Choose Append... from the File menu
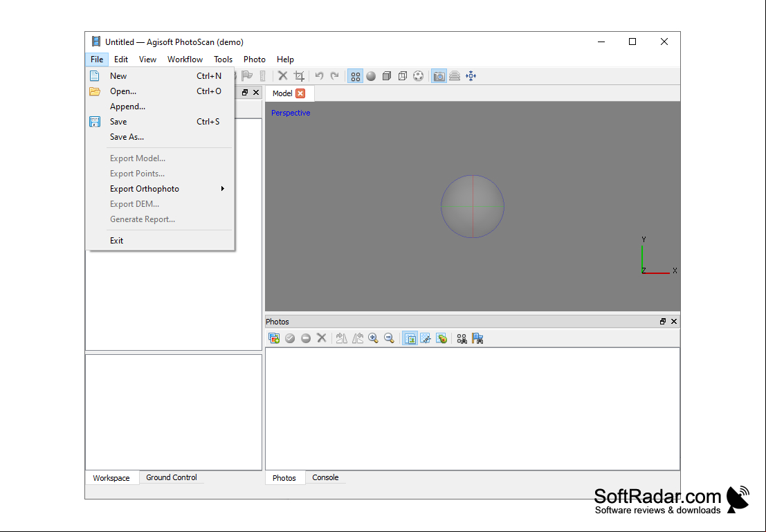This screenshot has width=766, height=532. [160, 106]
